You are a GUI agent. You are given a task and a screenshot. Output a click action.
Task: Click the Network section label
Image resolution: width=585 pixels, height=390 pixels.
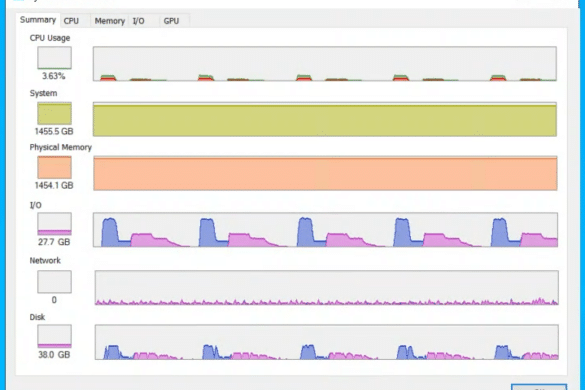click(45, 260)
